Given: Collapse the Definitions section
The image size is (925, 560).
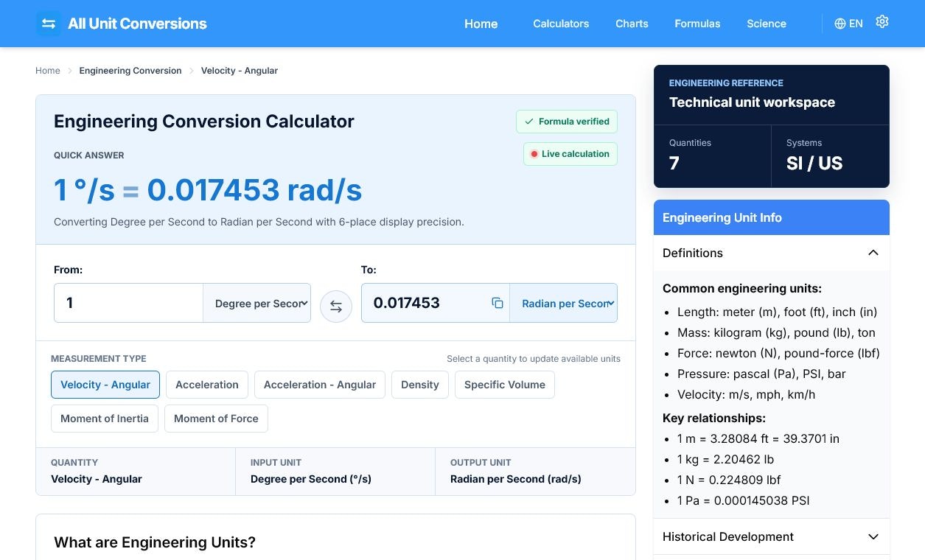Looking at the screenshot, I should pos(772,253).
